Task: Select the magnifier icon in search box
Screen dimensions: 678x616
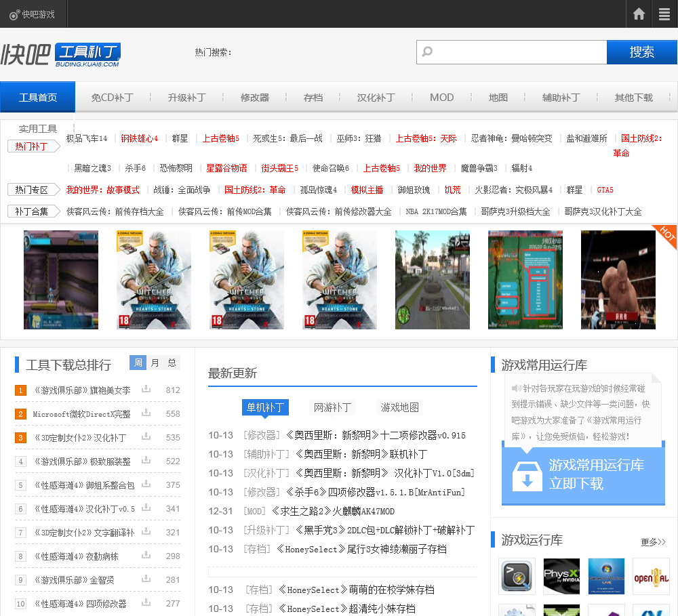Action: (x=427, y=52)
